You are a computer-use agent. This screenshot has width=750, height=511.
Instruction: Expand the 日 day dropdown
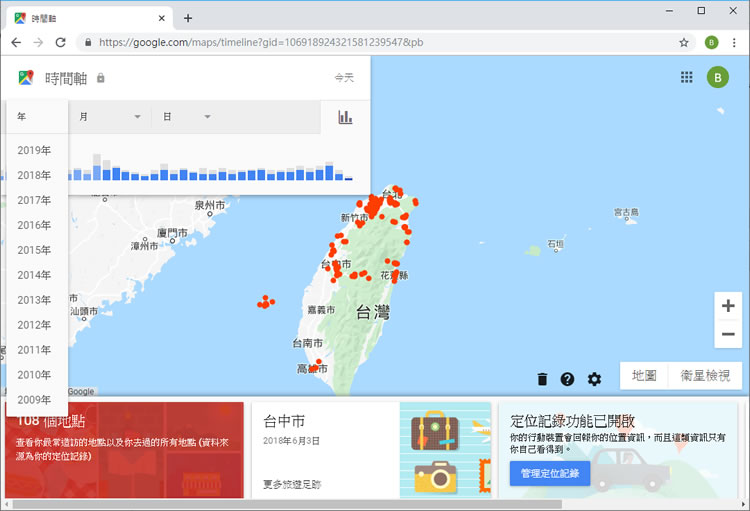coord(187,117)
